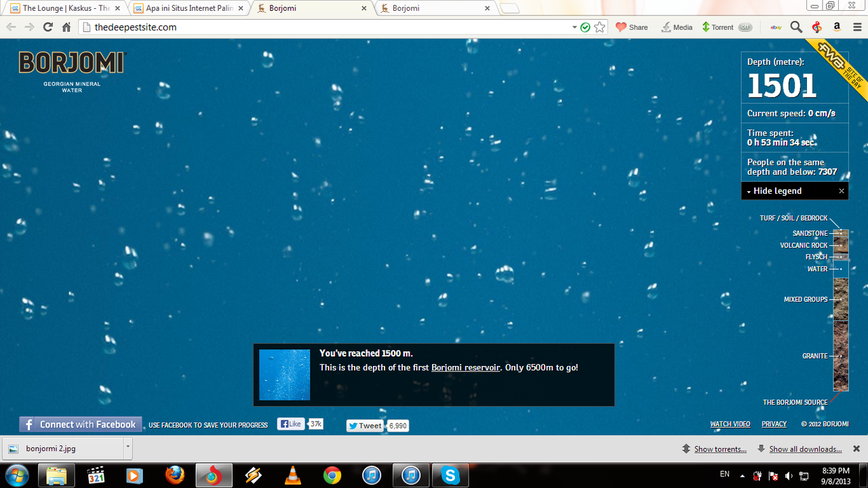The height and width of the screenshot is (488, 868).
Task: Open the browser hamburger menu
Action: tap(856, 27)
